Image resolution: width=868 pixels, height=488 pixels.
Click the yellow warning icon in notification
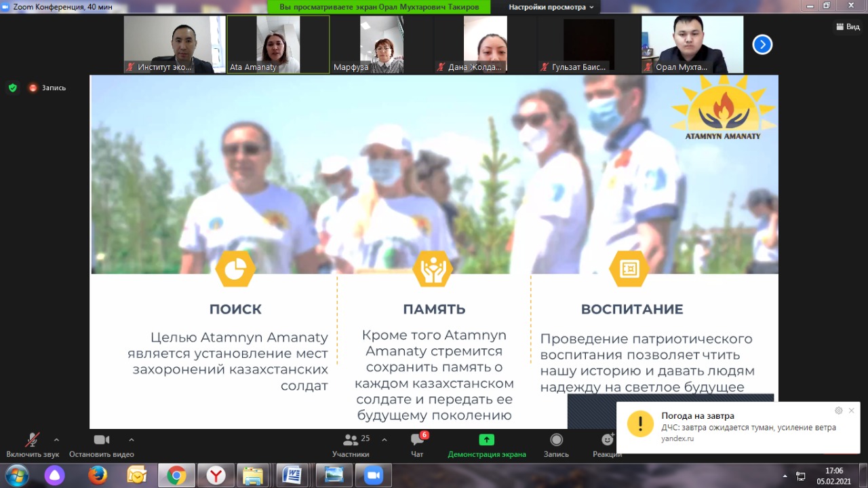640,424
